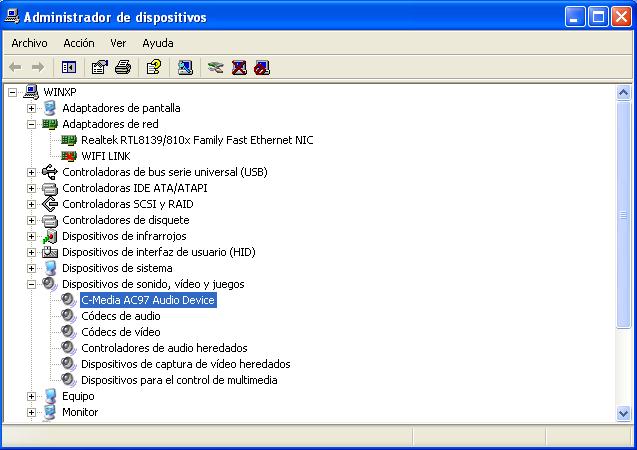This screenshot has height=450, width=637.
Task: Select Dispositivos para el control de multimedia
Action: click(x=179, y=380)
